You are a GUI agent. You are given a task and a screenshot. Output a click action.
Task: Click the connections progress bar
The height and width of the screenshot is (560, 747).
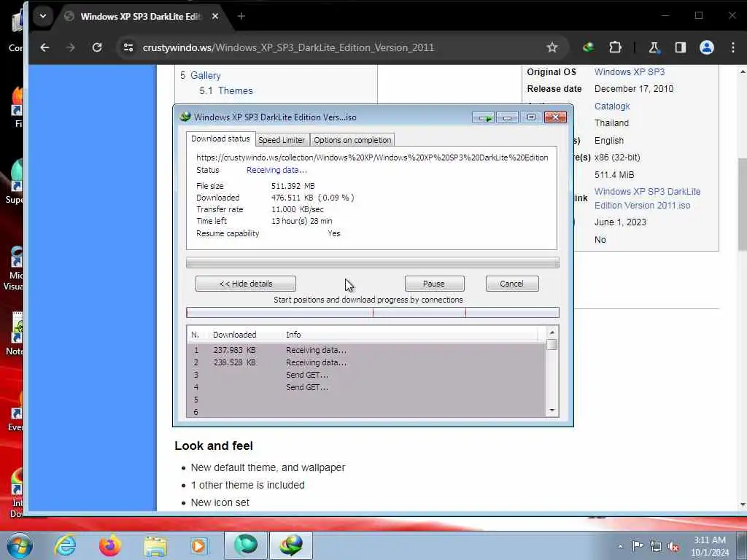click(x=373, y=312)
